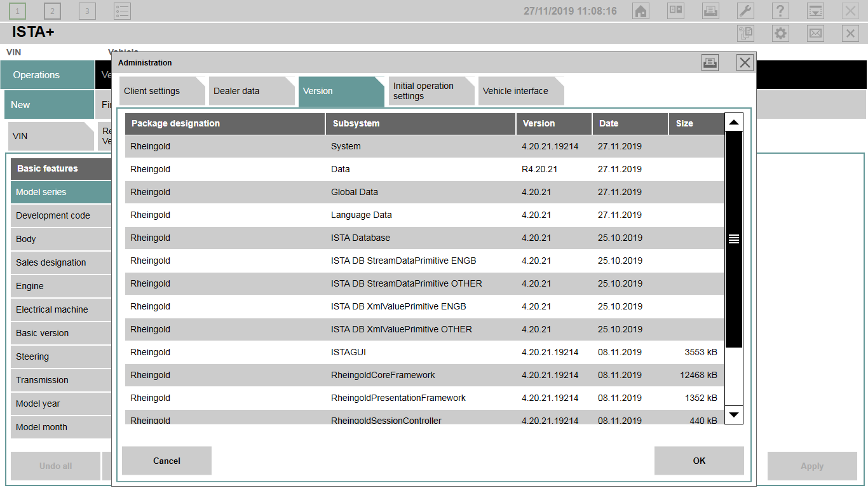Open the envelope feedback icon
The width and height of the screenshot is (868, 488).
click(815, 33)
